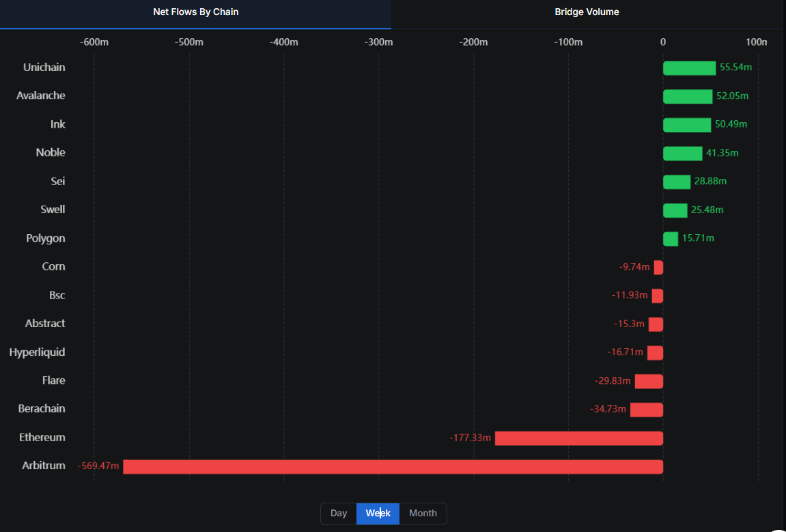Click the red Ethereum outflow bar

coord(578,438)
